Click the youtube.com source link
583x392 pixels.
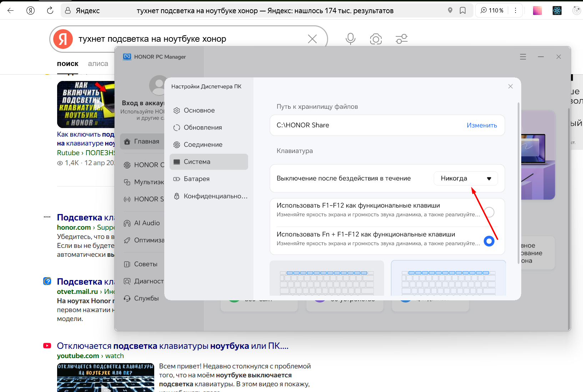tap(78, 356)
